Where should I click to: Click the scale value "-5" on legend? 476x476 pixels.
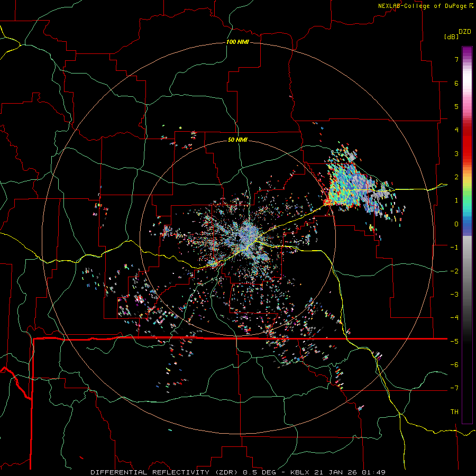[454, 342]
